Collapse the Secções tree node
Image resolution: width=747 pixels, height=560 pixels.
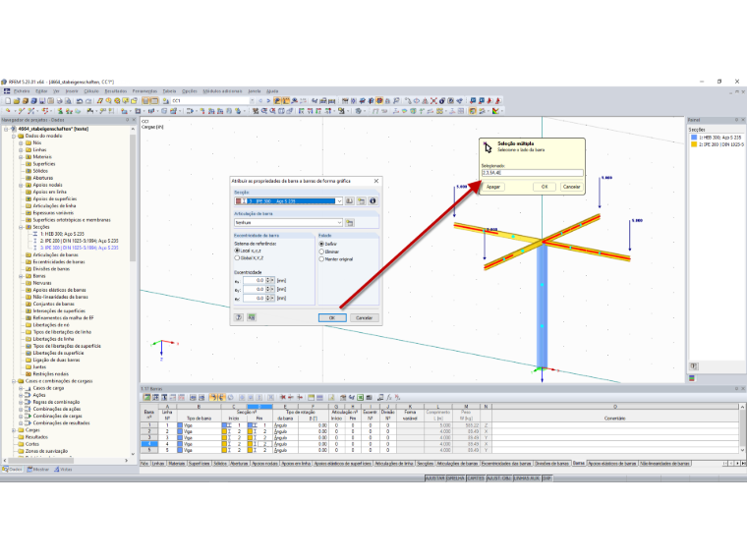(x=21, y=227)
